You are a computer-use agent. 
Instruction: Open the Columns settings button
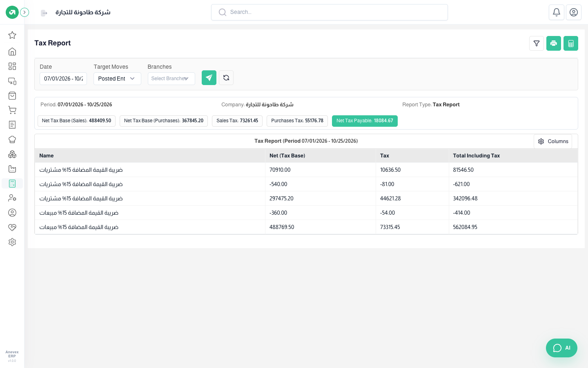click(x=553, y=141)
